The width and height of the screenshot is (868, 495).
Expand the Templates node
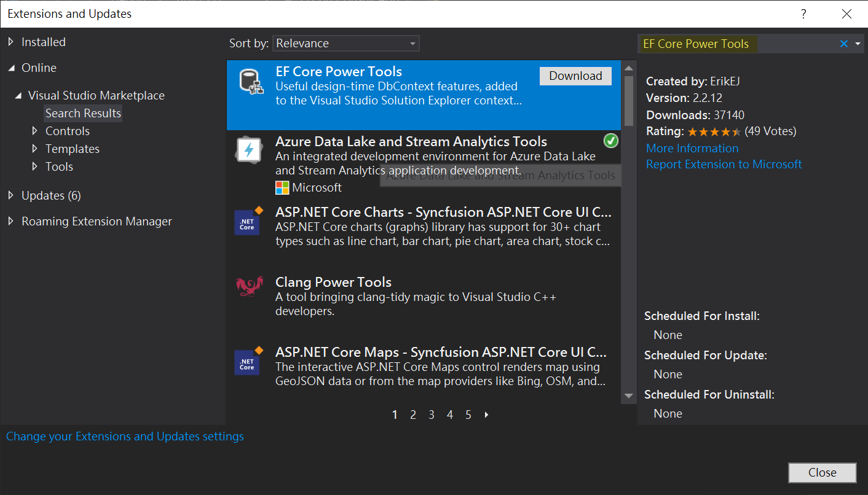(x=36, y=148)
